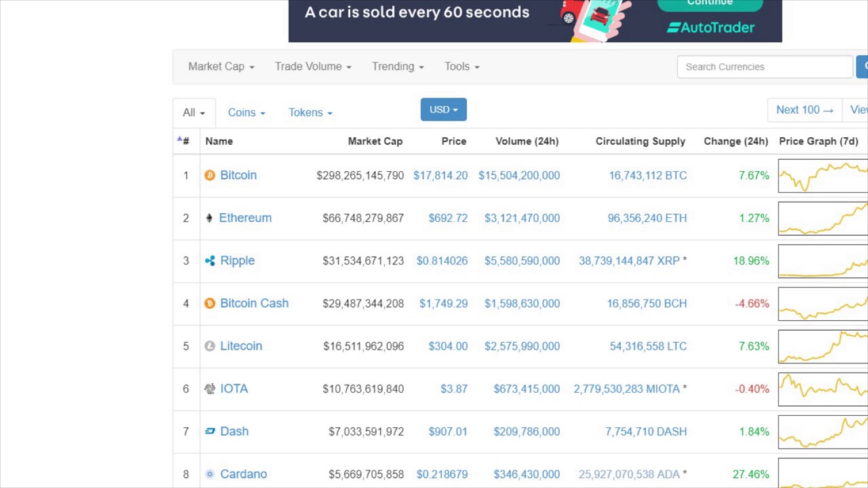Screen dimensions: 868x488
Task: Open the Bitcoin currency page
Action: click(238, 176)
